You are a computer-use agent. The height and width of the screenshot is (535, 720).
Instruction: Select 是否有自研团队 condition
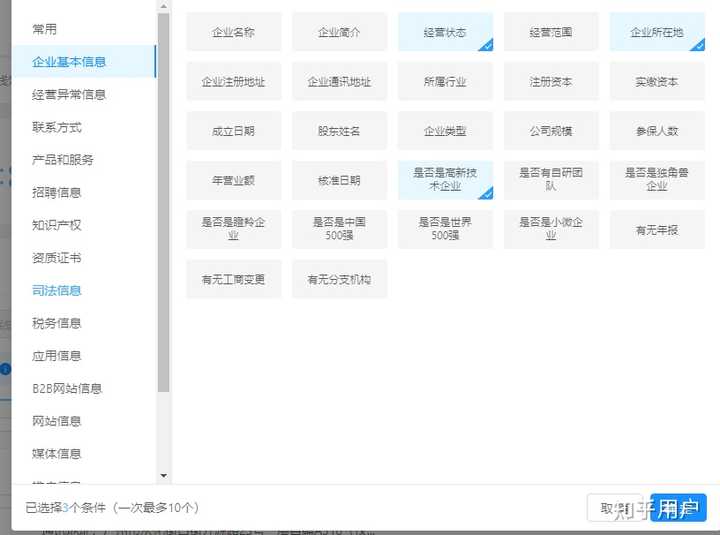click(551, 180)
